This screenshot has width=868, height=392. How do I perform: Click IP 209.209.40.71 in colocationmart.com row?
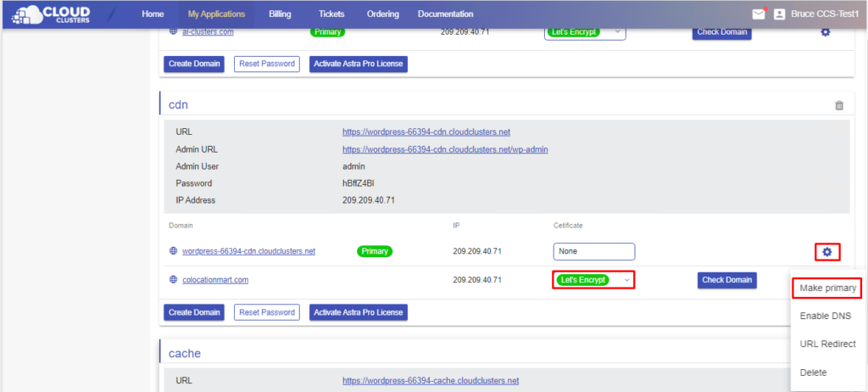477,280
